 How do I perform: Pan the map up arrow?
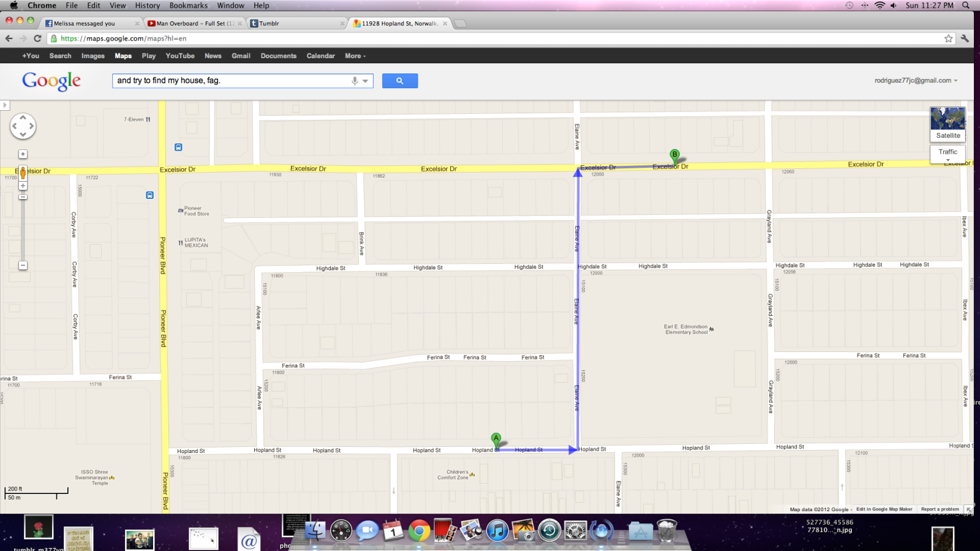(23, 118)
